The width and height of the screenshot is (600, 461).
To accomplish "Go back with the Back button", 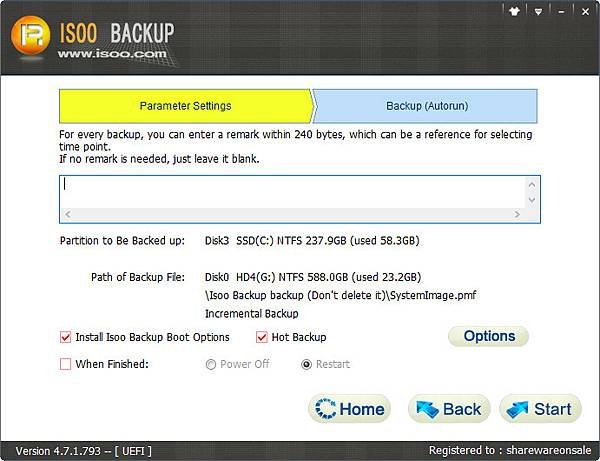I will click(449, 409).
